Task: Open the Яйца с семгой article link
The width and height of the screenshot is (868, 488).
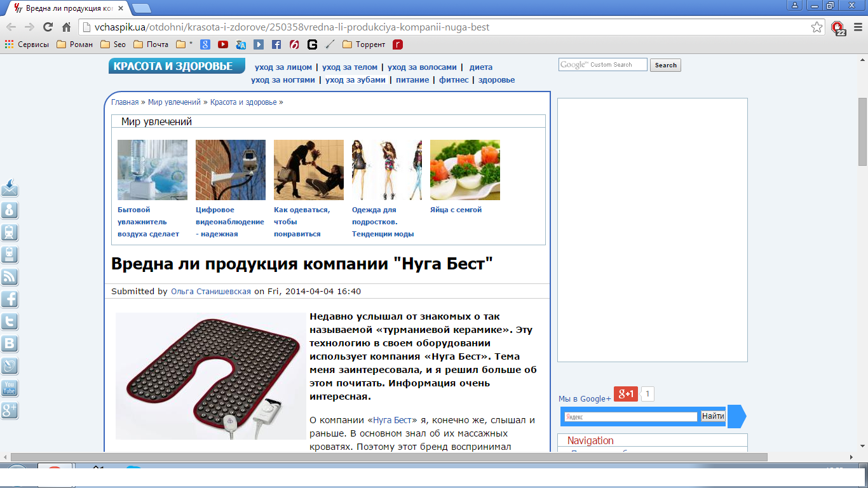Action: coord(456,210)
